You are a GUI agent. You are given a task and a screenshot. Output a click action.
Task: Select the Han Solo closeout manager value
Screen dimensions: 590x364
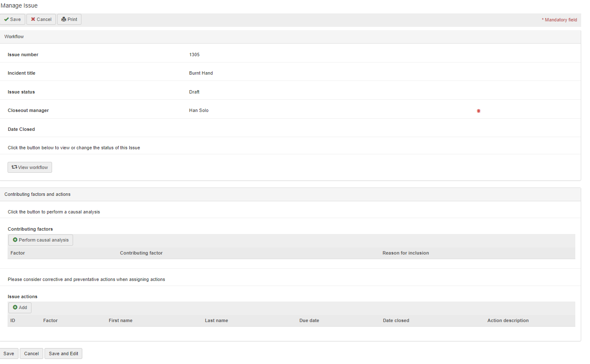click(x=199, y=111)
